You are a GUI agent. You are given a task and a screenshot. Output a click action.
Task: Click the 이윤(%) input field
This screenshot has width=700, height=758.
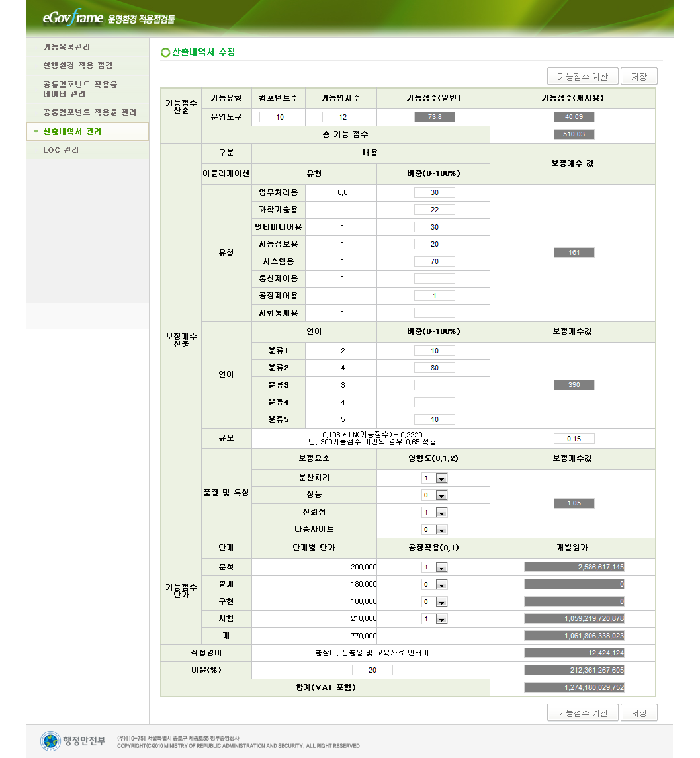pos(372,670)
